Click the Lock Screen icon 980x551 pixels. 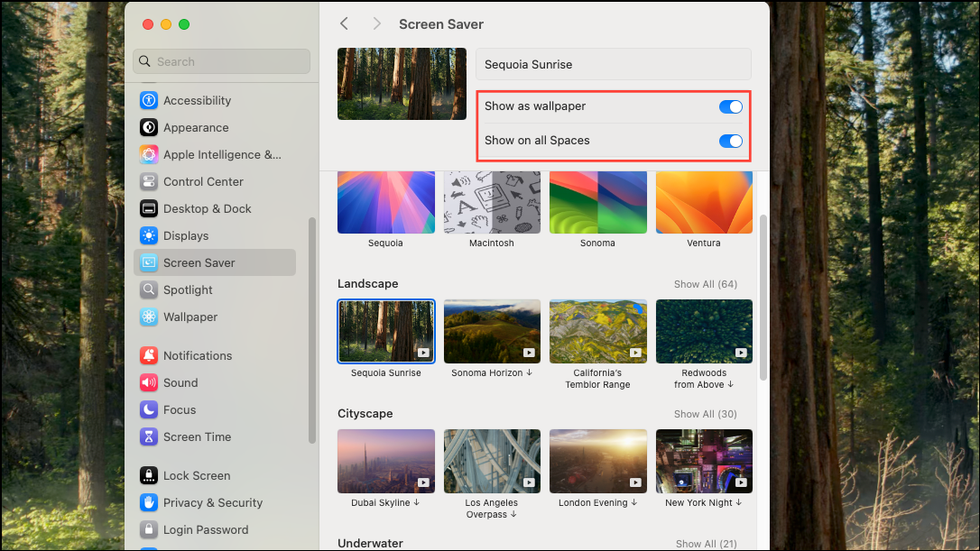point(149,475)
